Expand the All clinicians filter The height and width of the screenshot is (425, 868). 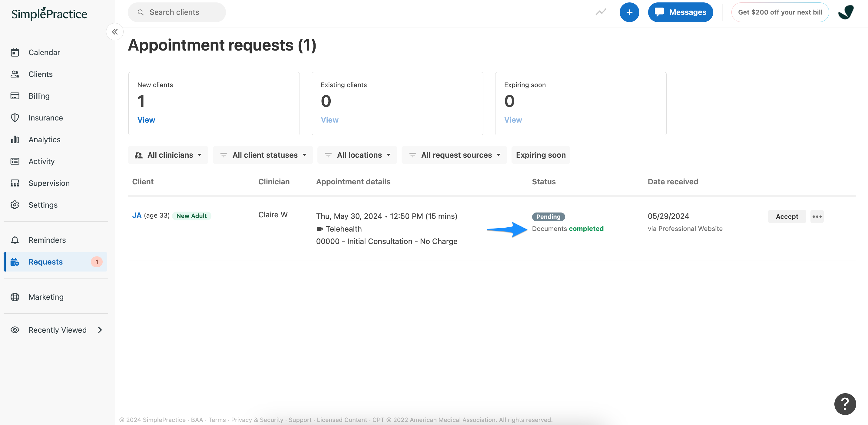[x=168, y=155]
